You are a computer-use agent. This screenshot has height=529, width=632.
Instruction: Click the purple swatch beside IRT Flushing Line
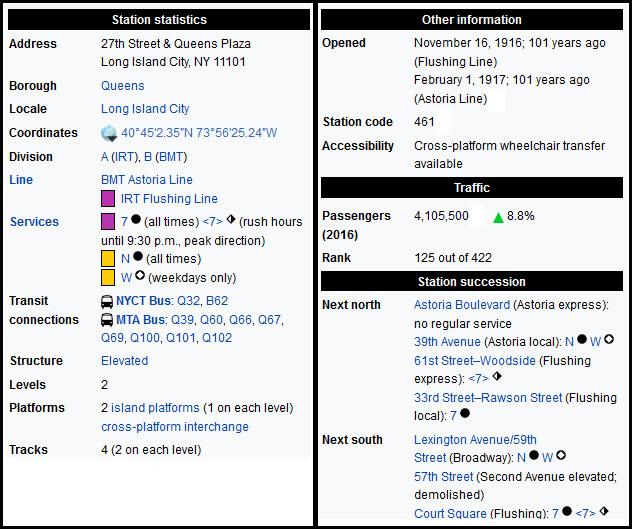point(108,199)
